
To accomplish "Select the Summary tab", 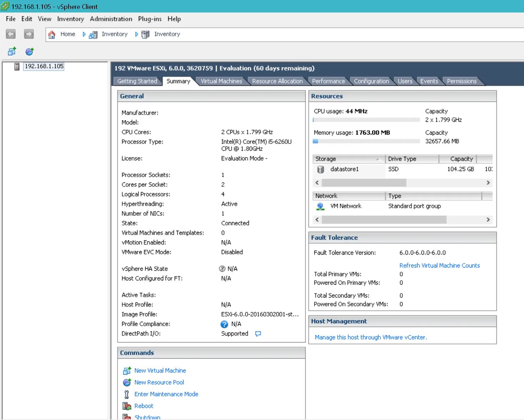I will click(178, 81).
